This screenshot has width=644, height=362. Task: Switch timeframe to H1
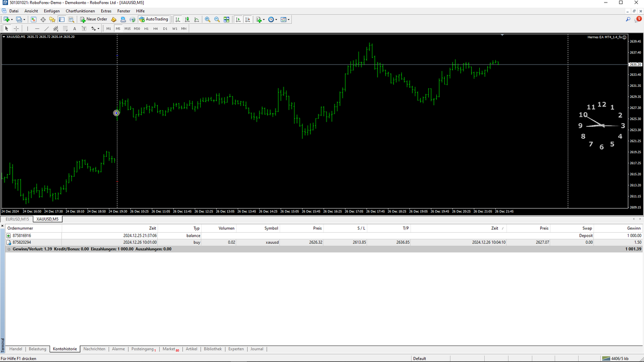tap(146, 29)
